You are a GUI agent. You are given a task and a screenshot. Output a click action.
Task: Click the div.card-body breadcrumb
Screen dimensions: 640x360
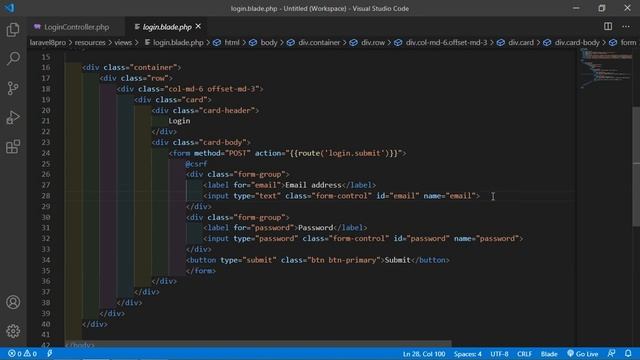tap(571, 42)
